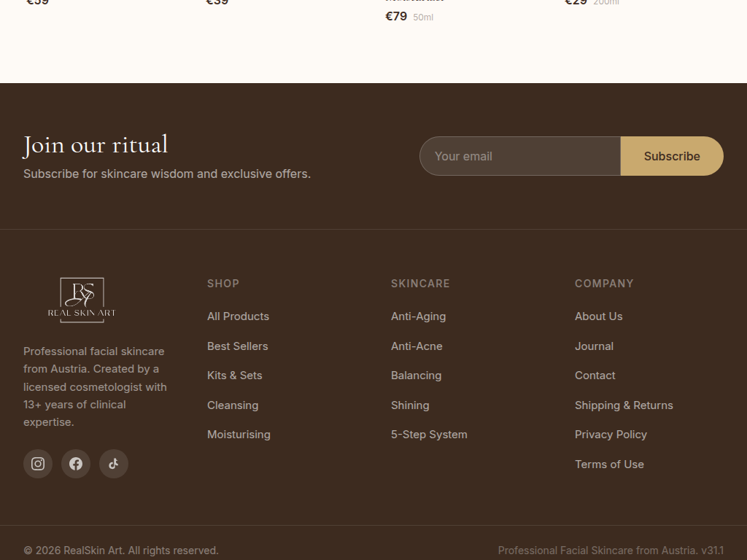Open the Instagram social icon

[x=38, y=464]
